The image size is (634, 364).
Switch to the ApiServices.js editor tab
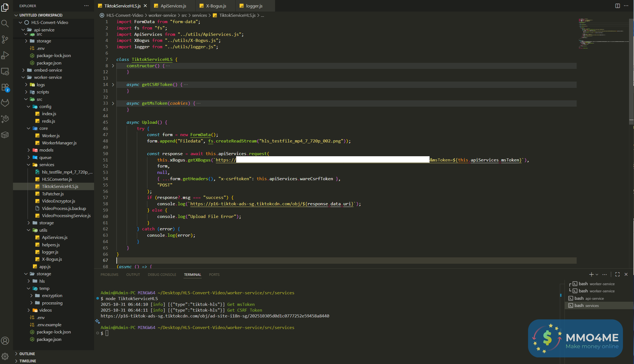coord(173,6)
